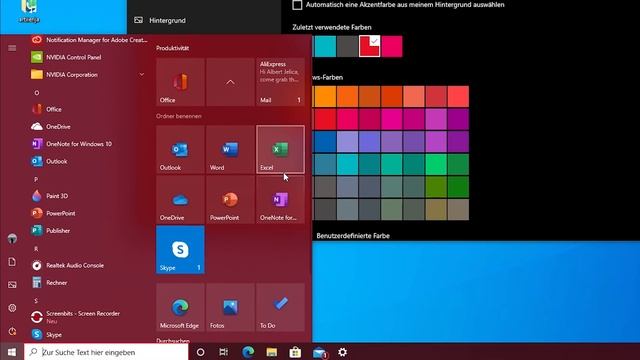The height and width of the screenshot is (360, 640).
Task: Open the Fotos tile
Action: pos(230,307)
